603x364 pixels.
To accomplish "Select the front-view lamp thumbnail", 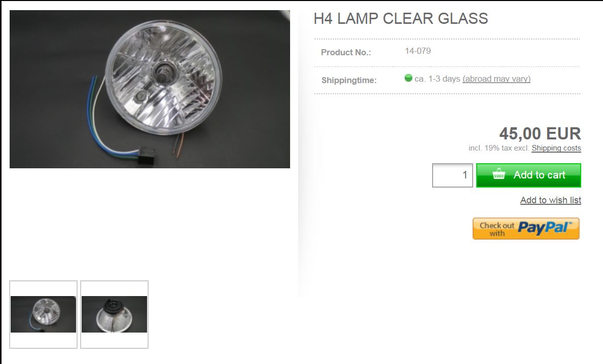I will pyautogui.click(x=44, y=314).
